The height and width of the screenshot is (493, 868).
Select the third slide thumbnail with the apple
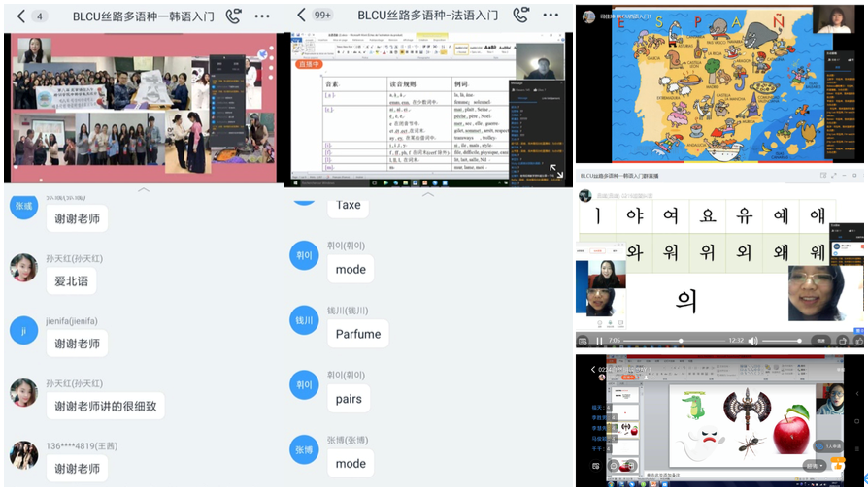pyautogui.click(x=626, y=429)
